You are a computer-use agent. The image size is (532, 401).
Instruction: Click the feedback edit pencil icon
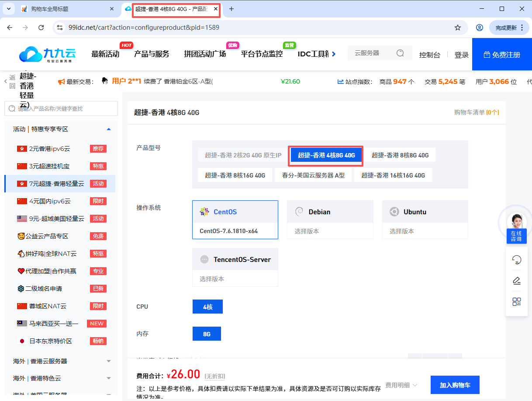(x=516, y=280)
